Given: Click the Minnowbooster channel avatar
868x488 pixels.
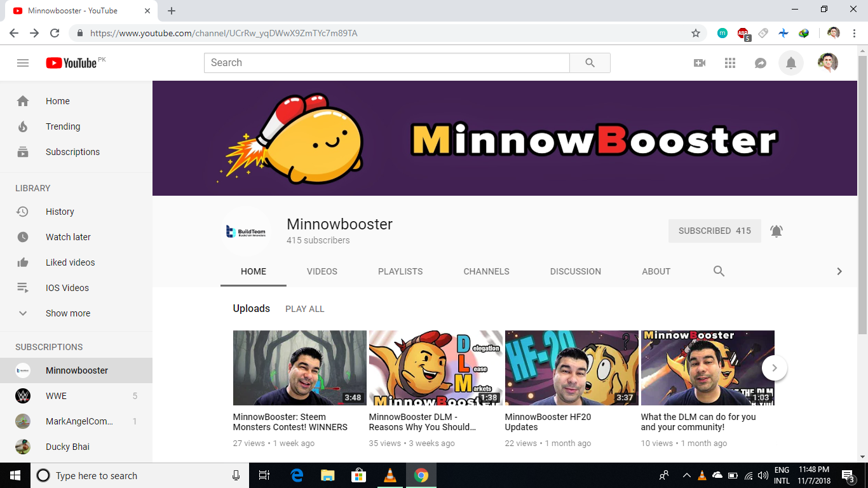Looking at the screenshot, I should coord(246,231).
